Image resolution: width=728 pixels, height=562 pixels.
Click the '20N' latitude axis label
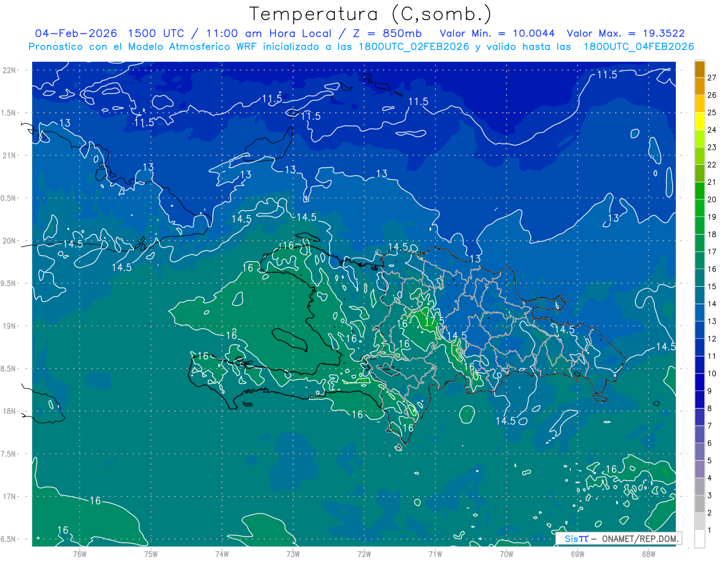(9, 241)
